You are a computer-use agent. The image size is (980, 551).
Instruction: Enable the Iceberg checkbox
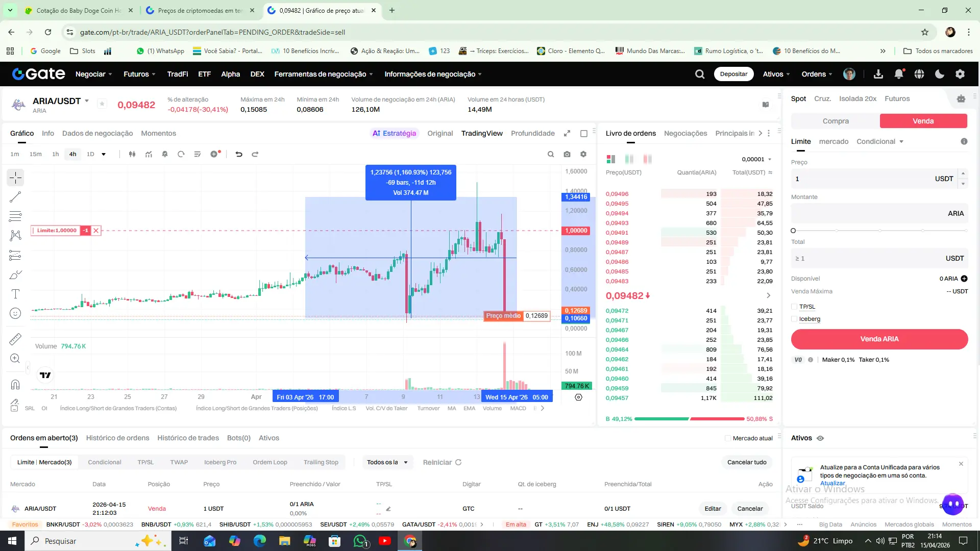point(794,319)
